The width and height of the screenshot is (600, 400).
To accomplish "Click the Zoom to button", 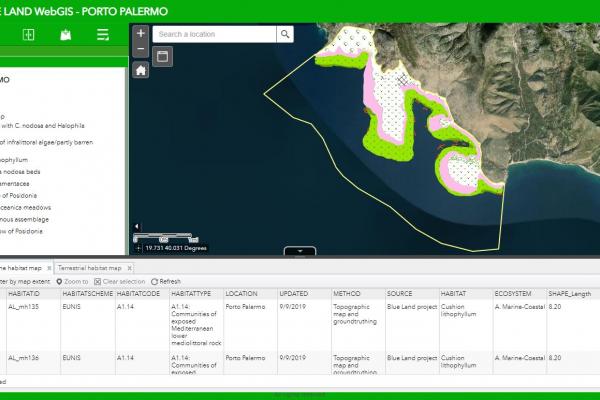I will click(72, 281).
